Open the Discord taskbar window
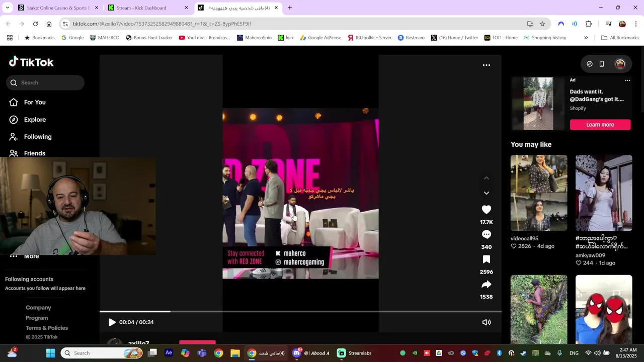The height and width of the screenshot is (362, 644). point(311,353)
